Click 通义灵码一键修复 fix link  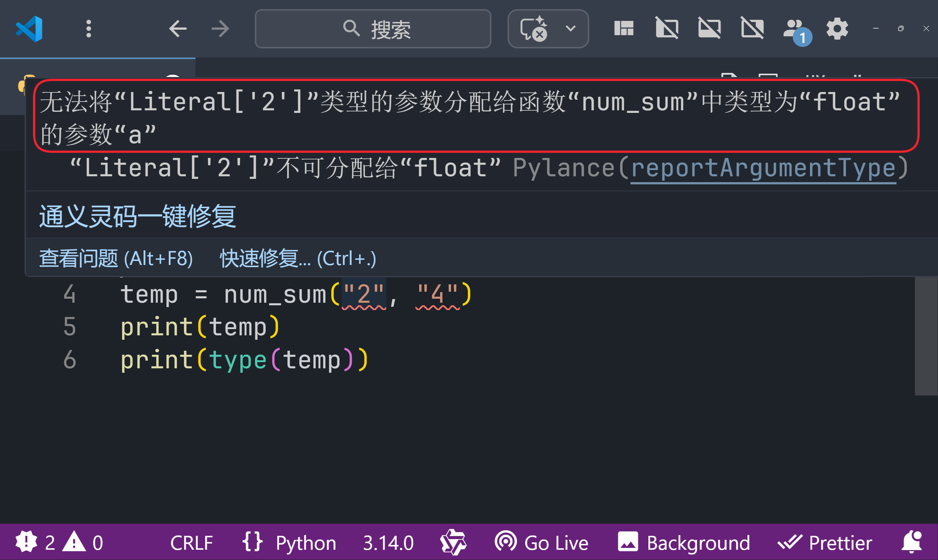[x=138, y=216]
